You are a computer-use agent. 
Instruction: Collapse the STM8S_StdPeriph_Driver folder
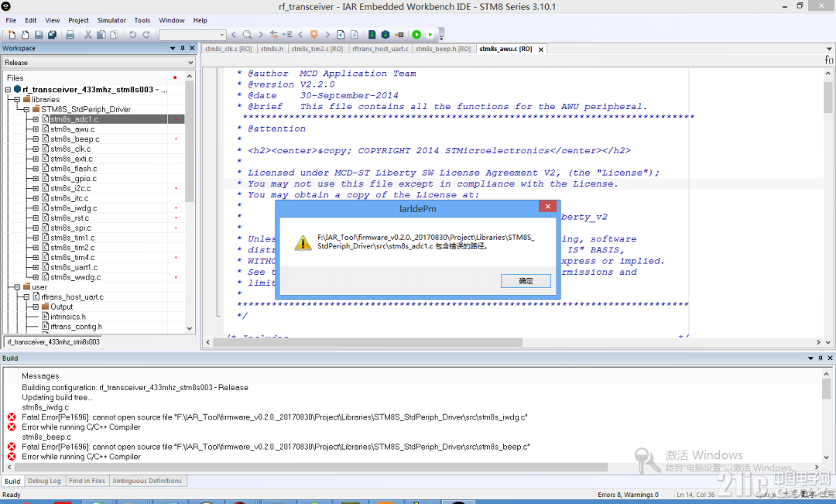(26, 109)
